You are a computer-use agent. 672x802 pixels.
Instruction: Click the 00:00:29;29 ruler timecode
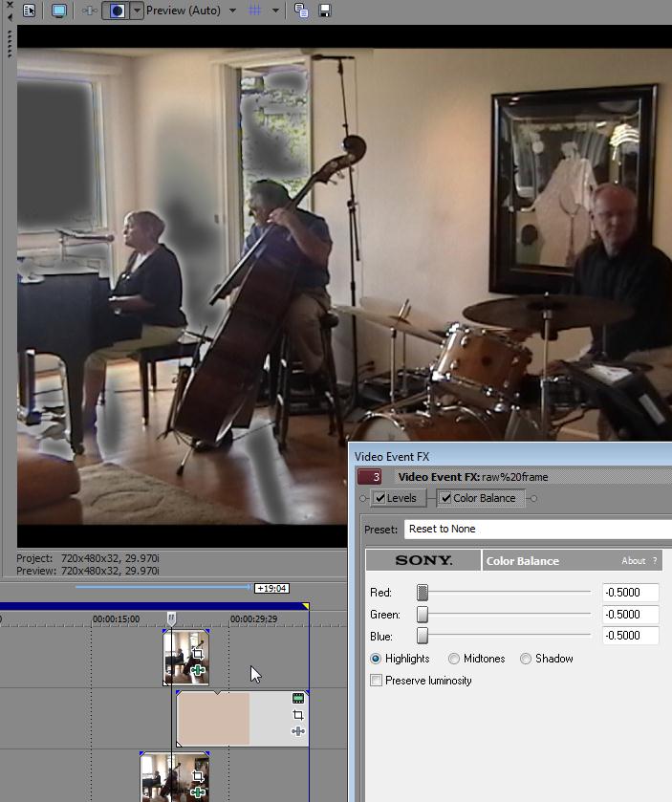253,618
